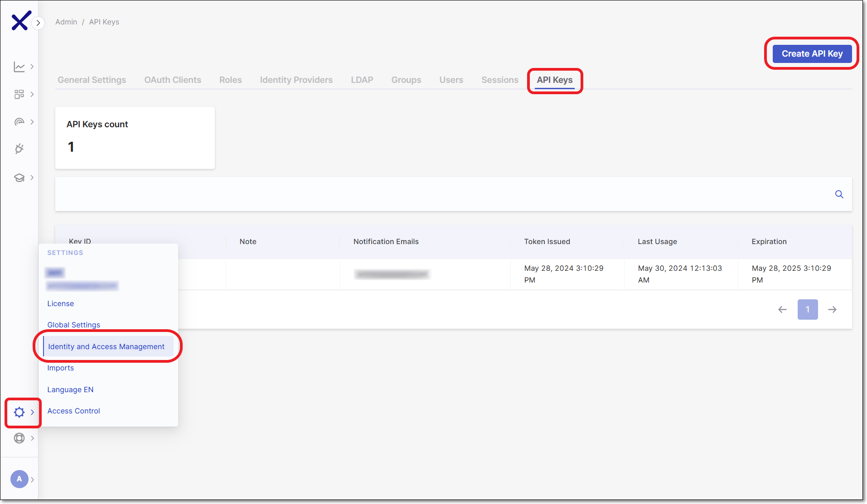Select the API Keys tab

[555, 80]
